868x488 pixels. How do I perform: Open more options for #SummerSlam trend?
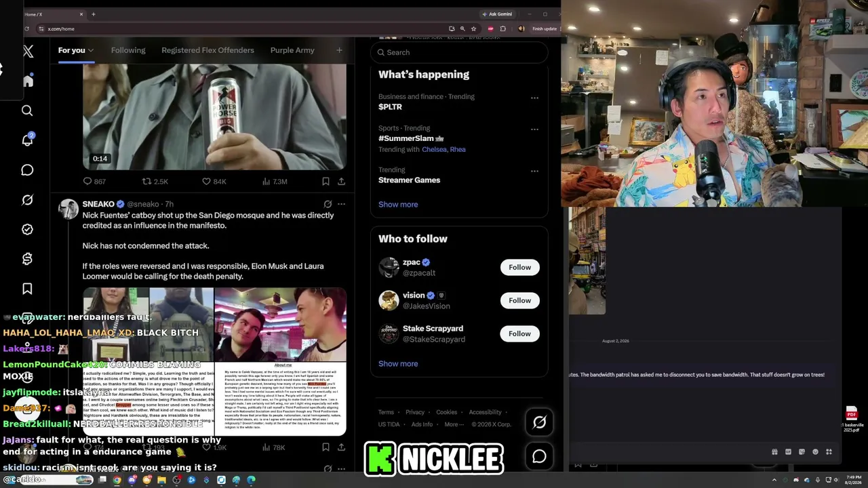click(534, 129)
